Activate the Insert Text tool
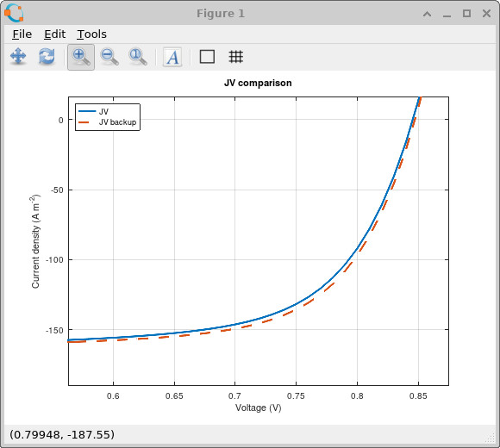500x448 pixels. click(172, 57)
